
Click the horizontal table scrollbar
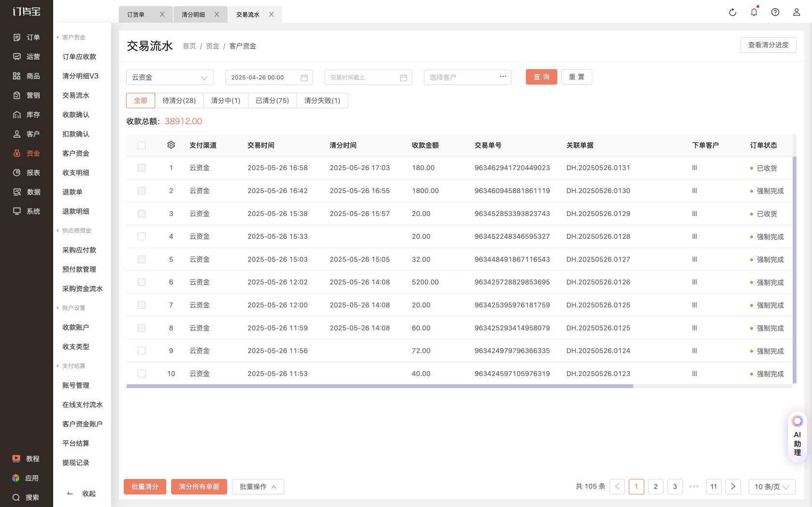(x=380, y=386)
